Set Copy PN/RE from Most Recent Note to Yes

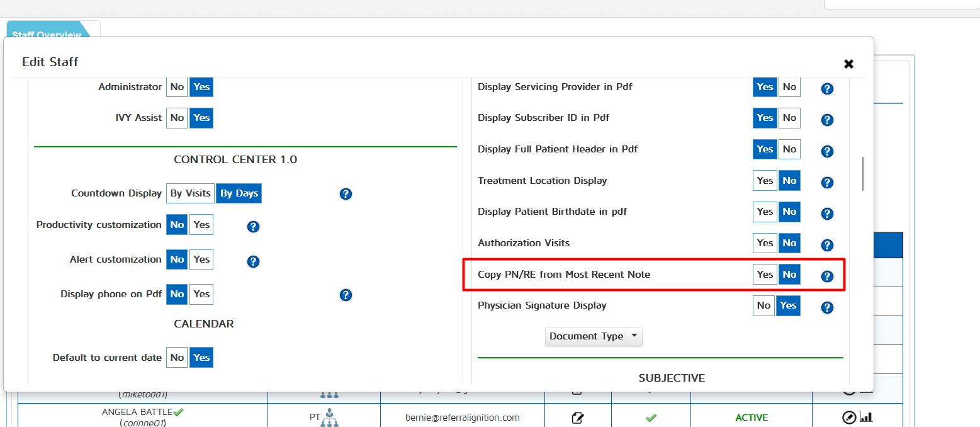[765, 274]
